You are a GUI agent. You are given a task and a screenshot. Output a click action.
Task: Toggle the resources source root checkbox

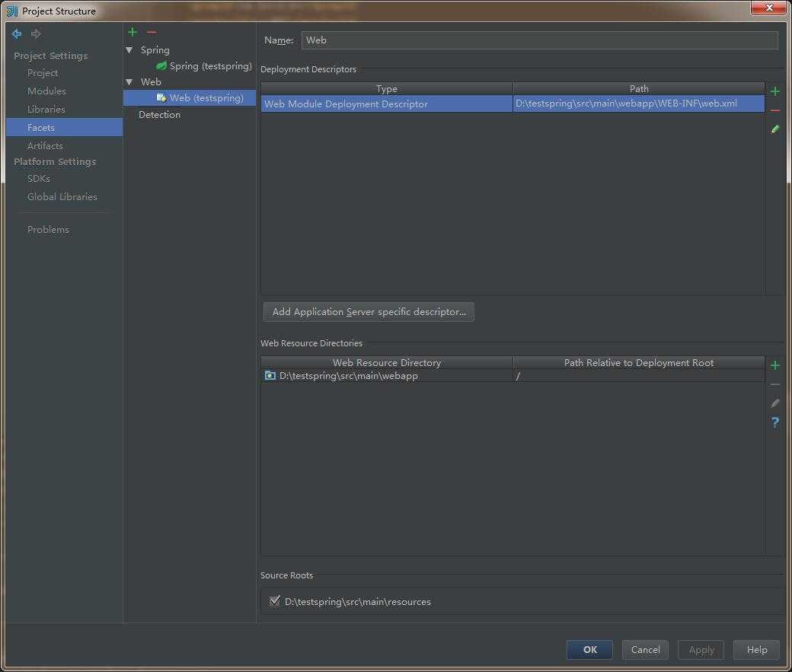coord(274,600)
